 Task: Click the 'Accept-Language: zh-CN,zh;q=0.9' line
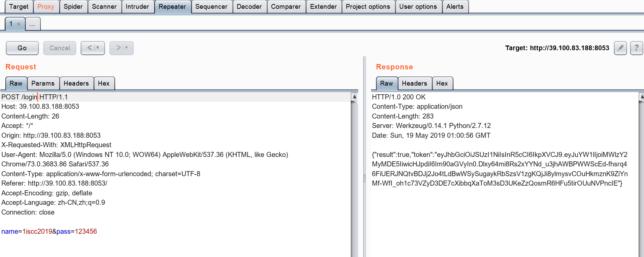pyautogui.click(x=53, y=202)
